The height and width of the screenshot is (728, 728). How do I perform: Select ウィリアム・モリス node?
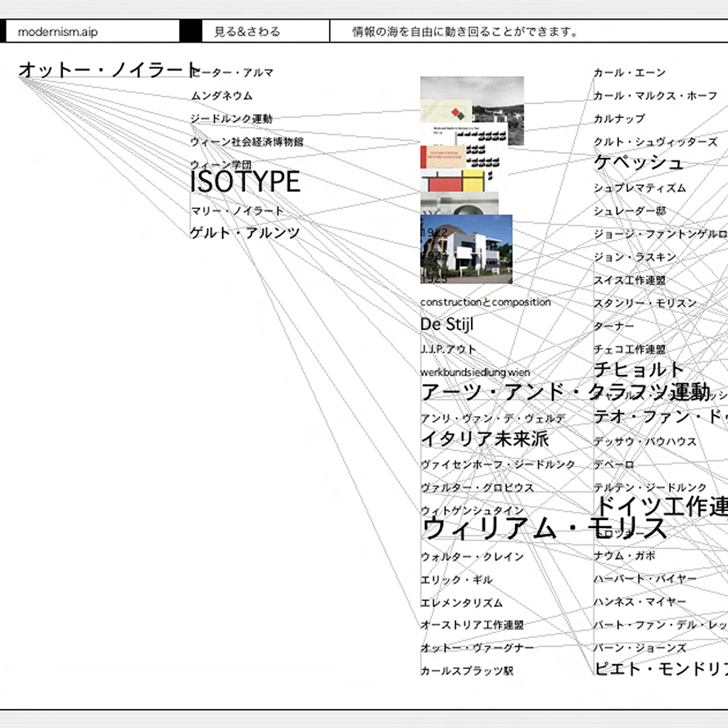point(545,528)
